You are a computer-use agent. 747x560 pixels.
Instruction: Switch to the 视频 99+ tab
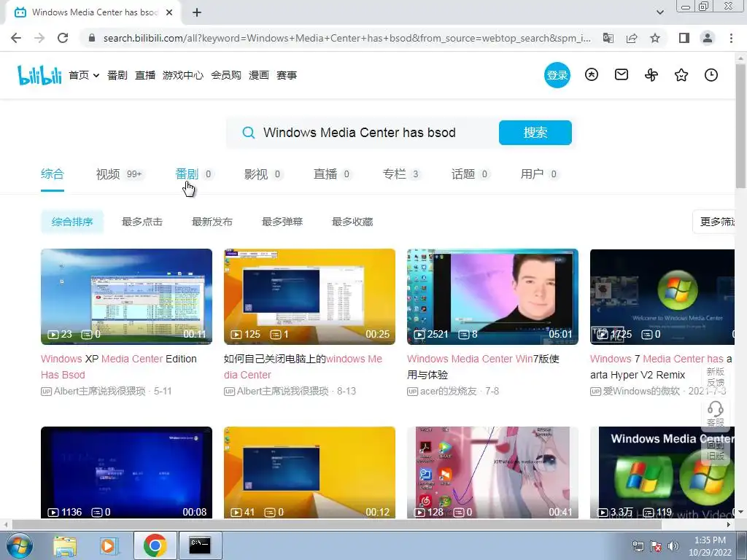pyautogui.click(x=120, y=174)
